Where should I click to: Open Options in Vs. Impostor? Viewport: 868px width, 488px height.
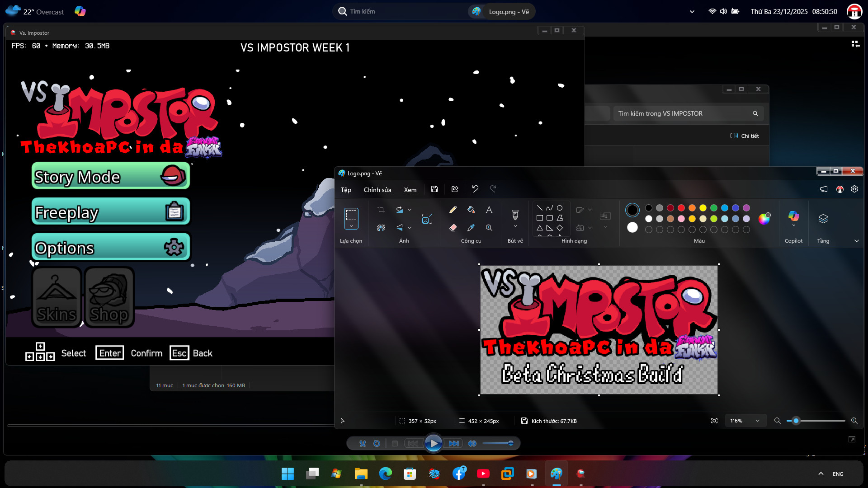(111, 247)
